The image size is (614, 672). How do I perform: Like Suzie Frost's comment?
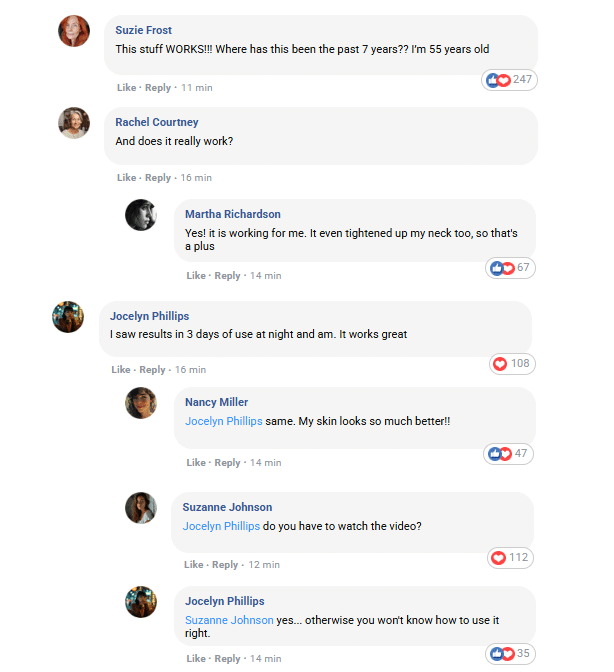[x=126, y=88]
